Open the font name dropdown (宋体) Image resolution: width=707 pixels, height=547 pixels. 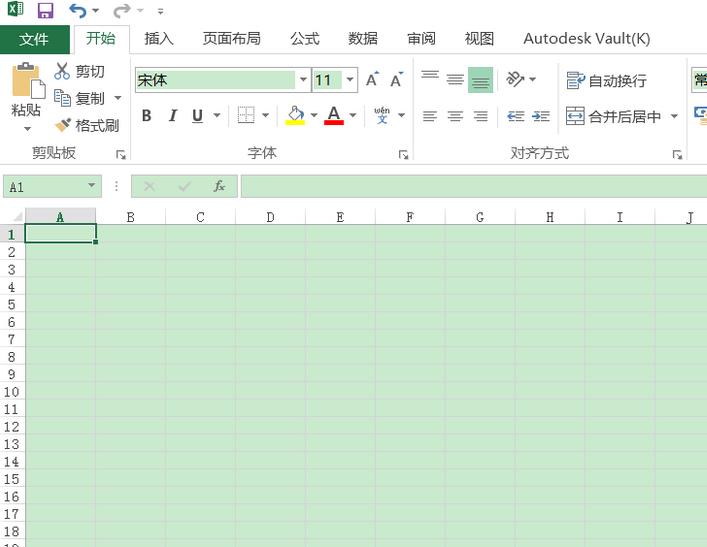303,80
